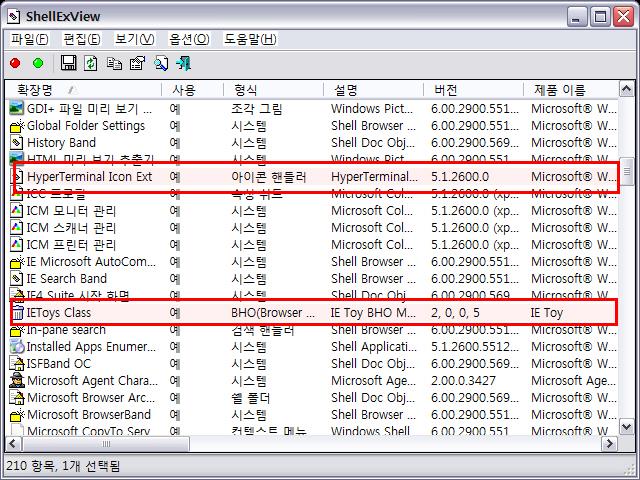
Task: Click the ShellExView title bar app icon
Action: point(14,17)
